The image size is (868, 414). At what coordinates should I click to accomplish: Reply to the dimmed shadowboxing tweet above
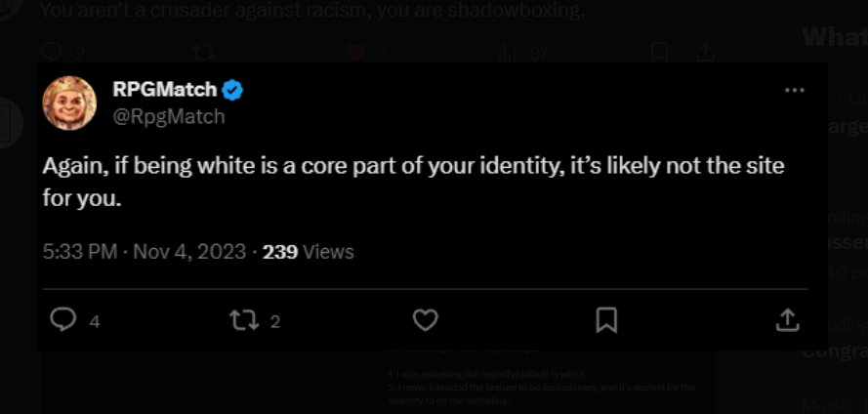coord(52,53)
